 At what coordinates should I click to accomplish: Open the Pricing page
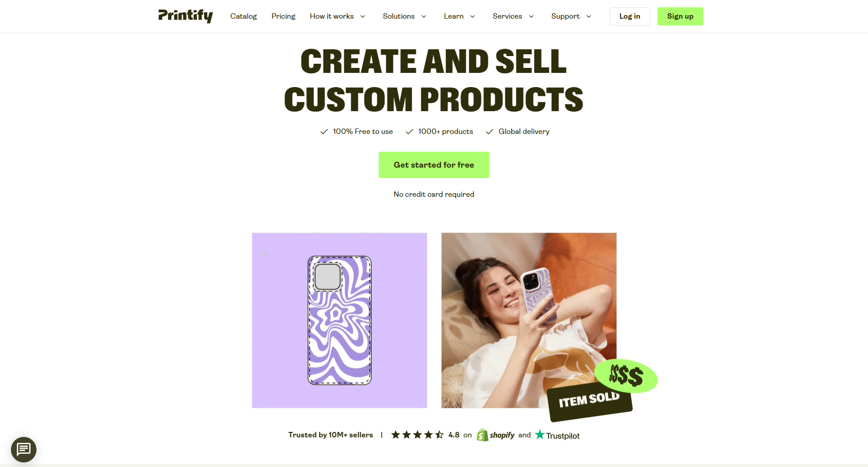coord(283,16)
